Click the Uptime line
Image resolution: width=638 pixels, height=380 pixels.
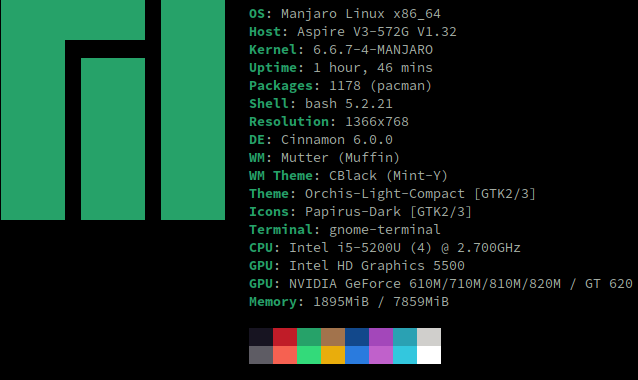click(341, 68)
